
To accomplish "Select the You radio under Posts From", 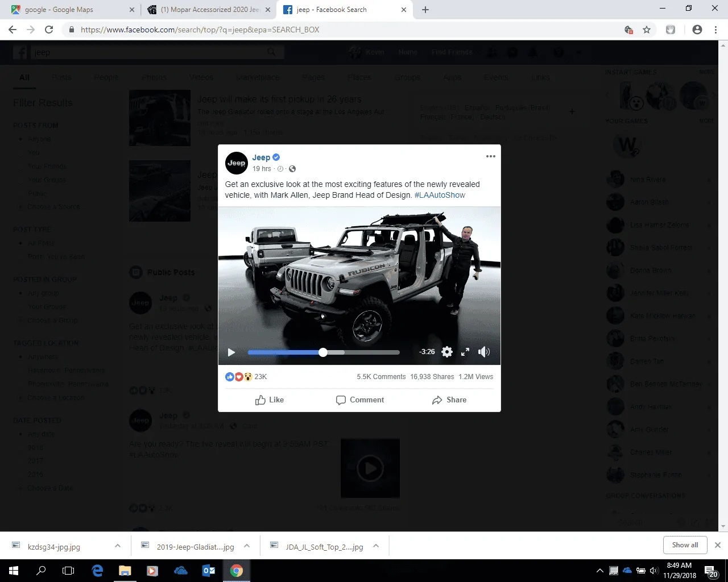I will 21,153.
